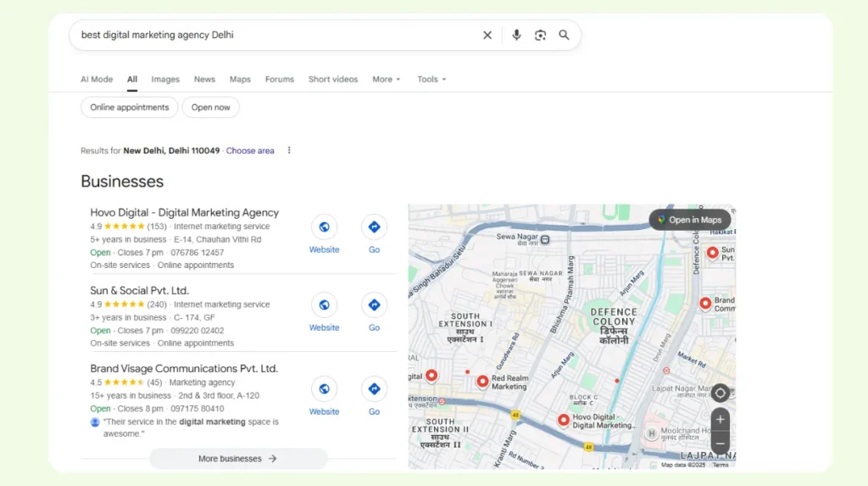Click Sewa Nagar station icon on map
Viewport: 868px width, 486px height.
tap(545, 239)
